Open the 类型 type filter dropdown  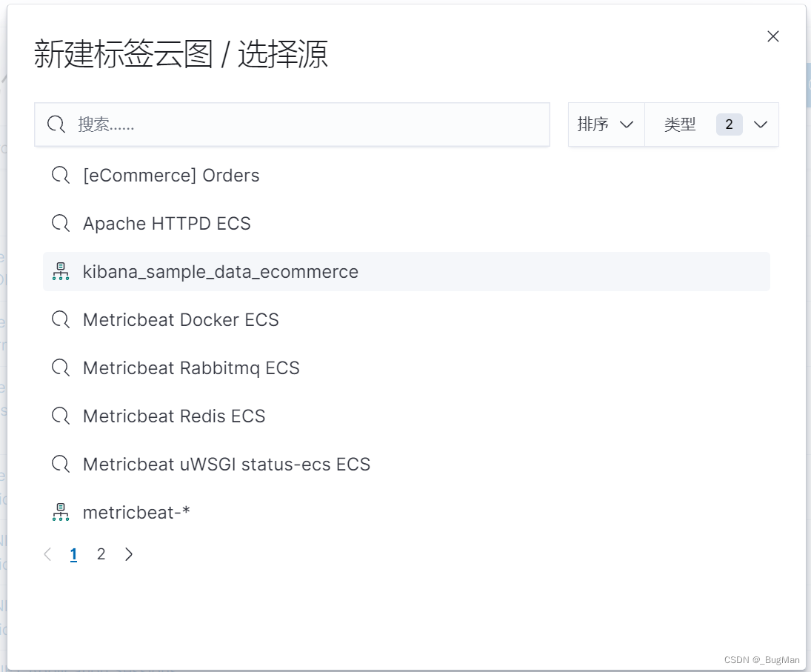(x=711, y=124)
